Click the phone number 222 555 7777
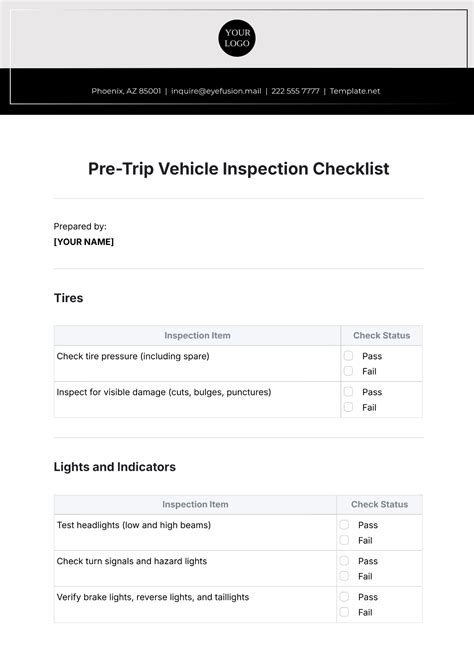 tap(295, 91)
